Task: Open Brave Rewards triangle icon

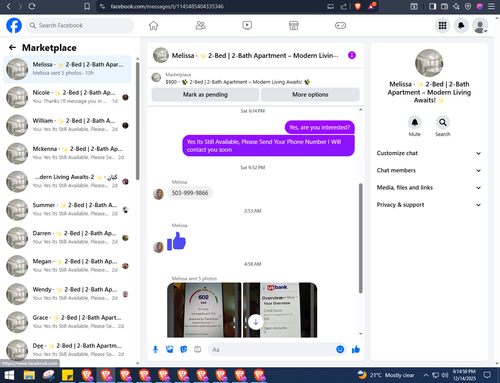Action: (372, 6)
